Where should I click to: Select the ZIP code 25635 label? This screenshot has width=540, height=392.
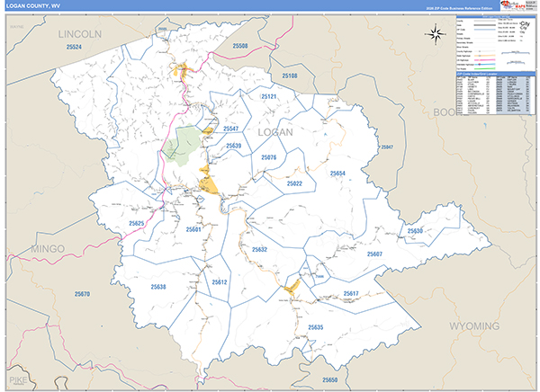[316, 327]
